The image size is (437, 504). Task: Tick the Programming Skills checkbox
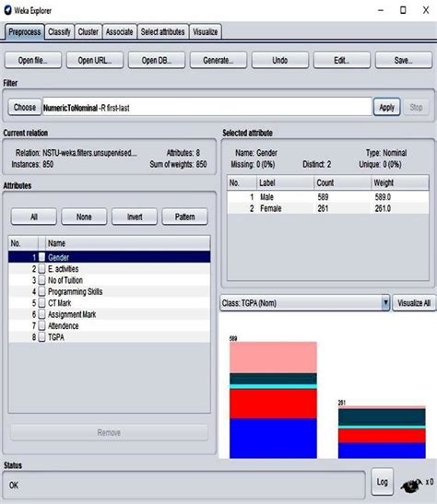pos(41,291)
